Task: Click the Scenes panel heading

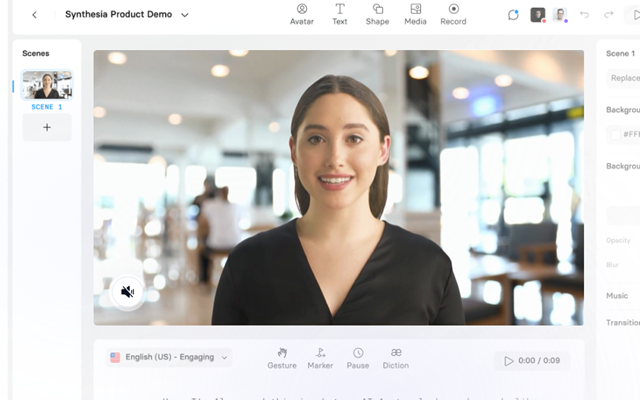Action: 36,53
